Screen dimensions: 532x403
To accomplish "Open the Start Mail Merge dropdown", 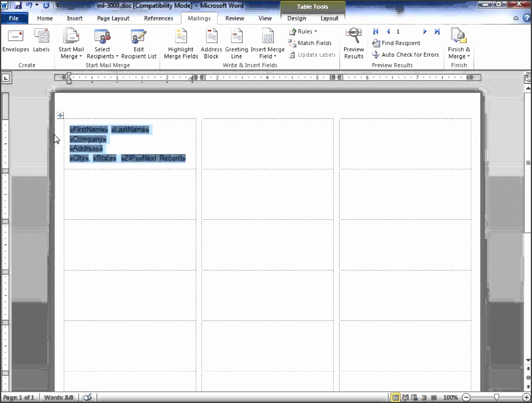I will [x=71, y=43].
